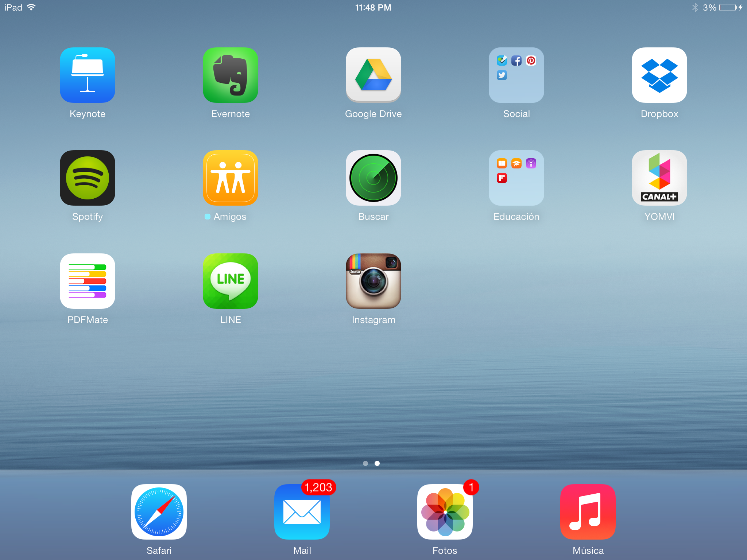Viewport: 747px width, 560px height.
Task: Tap the Fotos notification badge showing 1
Action: tap(471, 487)
